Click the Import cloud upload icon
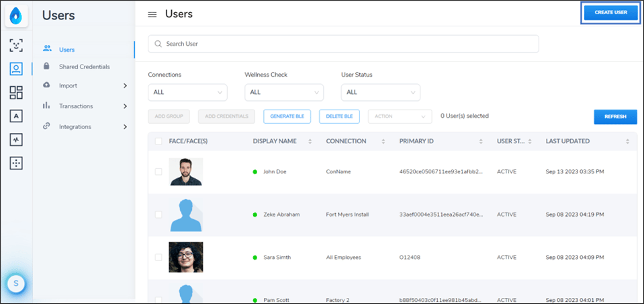Screen dimensions: 644x304 [47, 85]
